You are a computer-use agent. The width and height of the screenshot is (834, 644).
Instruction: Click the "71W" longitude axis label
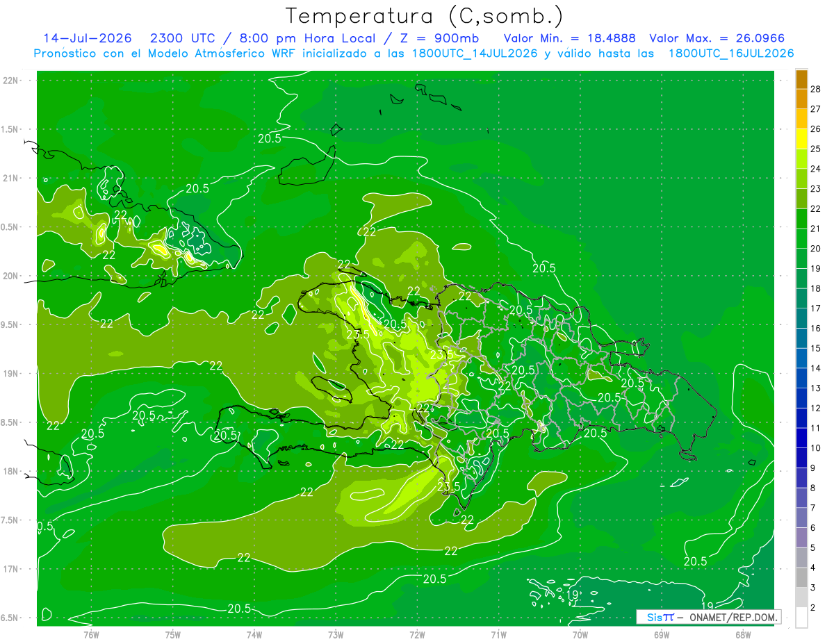(498, 634)
